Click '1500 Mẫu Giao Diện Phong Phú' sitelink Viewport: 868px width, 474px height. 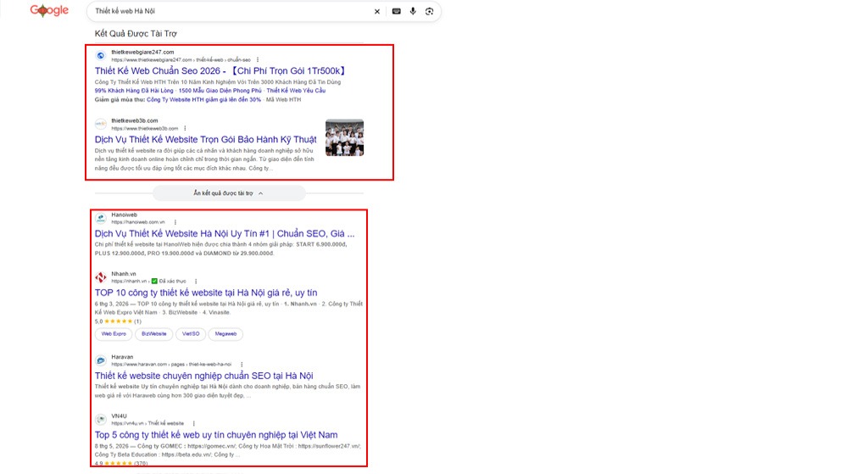[x=220, y=91]
